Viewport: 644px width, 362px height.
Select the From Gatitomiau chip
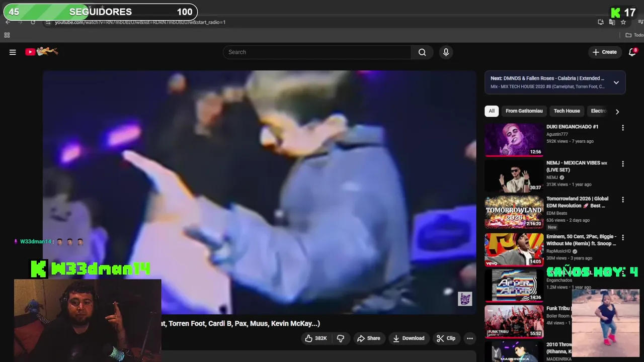click(524, 111)
